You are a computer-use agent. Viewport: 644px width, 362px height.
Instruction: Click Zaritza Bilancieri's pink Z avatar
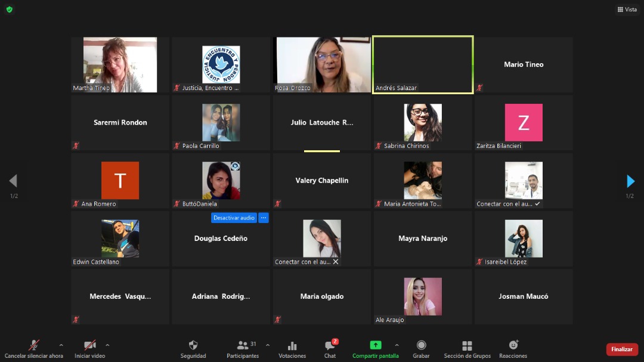pyautogui.click(x=524, y=122)
